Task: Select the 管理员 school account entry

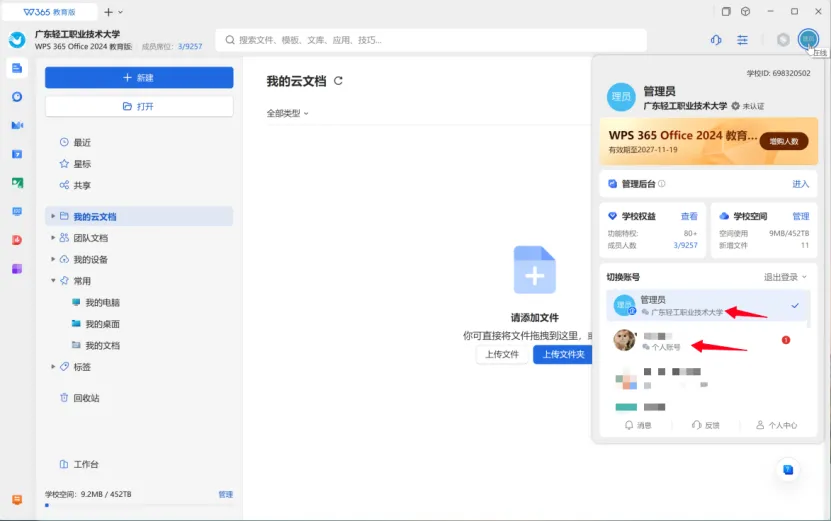Action: point(708,305)
